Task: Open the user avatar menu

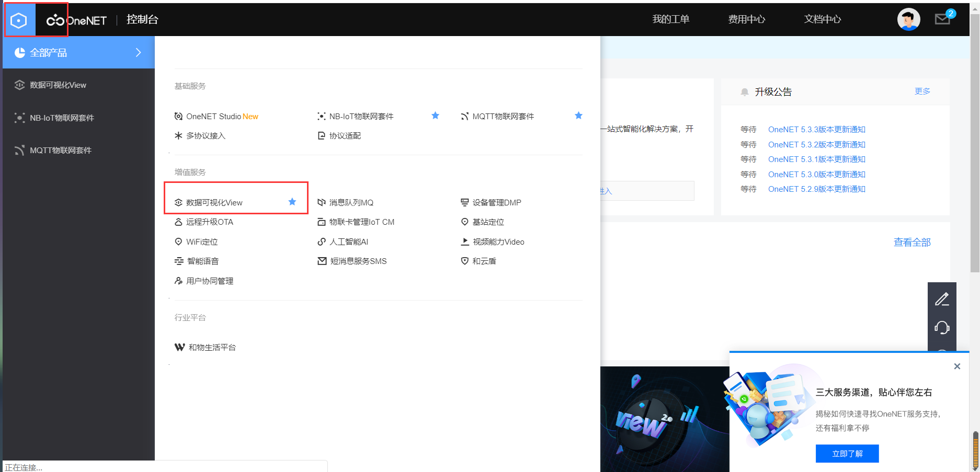Action: coord(908,19)
